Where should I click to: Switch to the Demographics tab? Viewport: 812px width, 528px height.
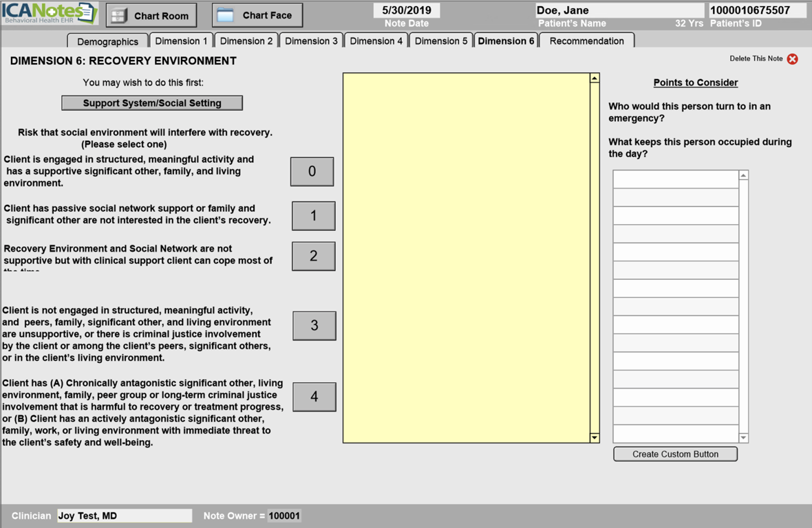pos(107,41)
